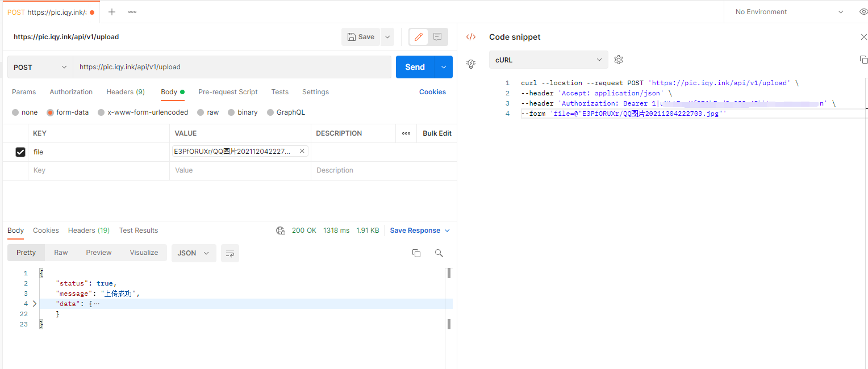Switch response view to Raw
The height and width of the screenshot is (369, 868).
61,253
